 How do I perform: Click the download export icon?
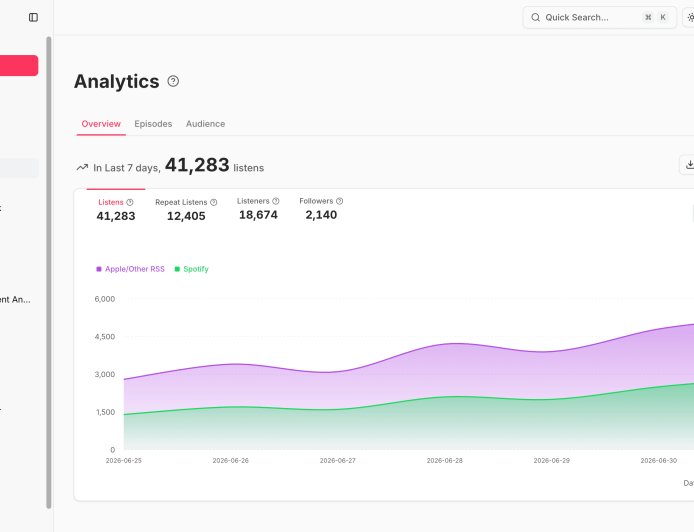(689, 165)
